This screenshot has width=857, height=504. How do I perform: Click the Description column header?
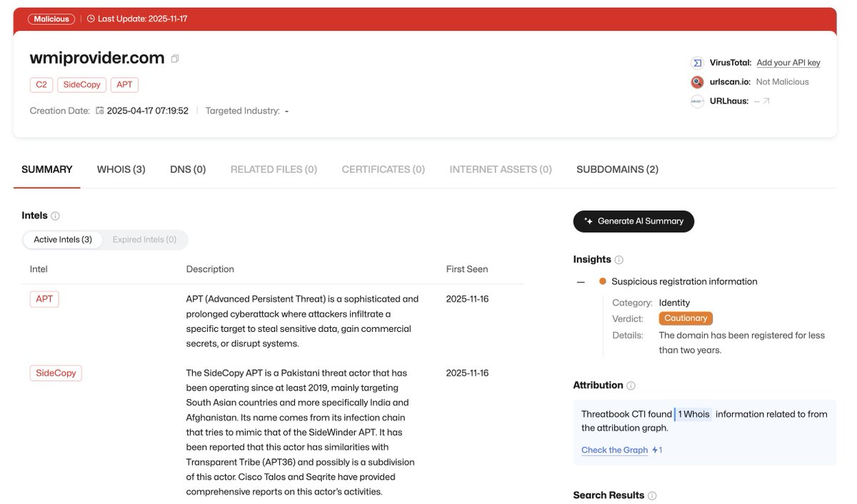point(210,269)
